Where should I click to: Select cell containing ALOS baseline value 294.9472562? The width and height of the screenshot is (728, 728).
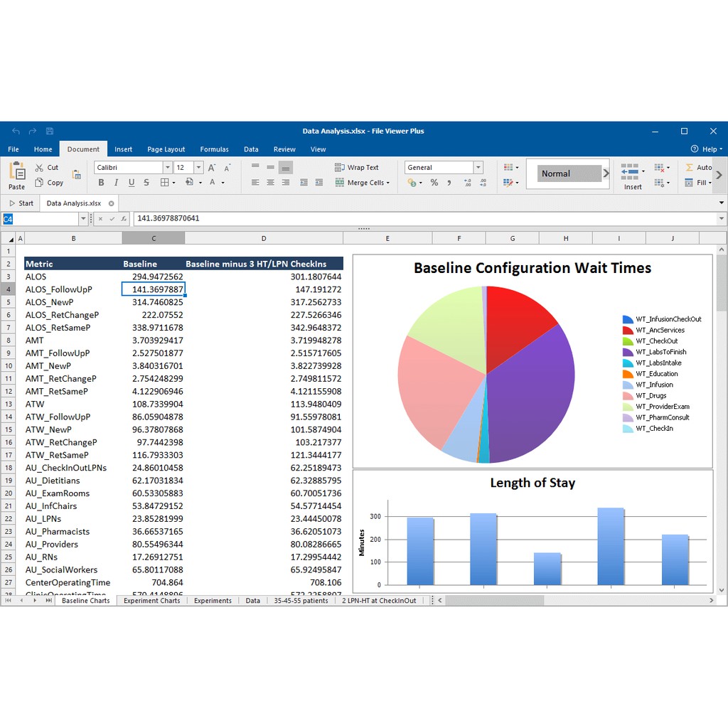154,277
